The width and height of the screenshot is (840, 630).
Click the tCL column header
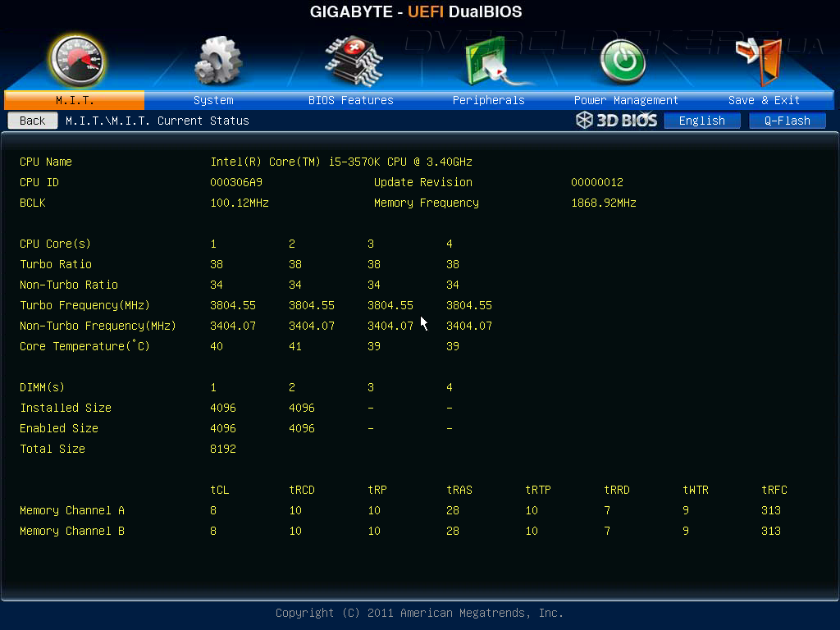[x=220, y=490]
